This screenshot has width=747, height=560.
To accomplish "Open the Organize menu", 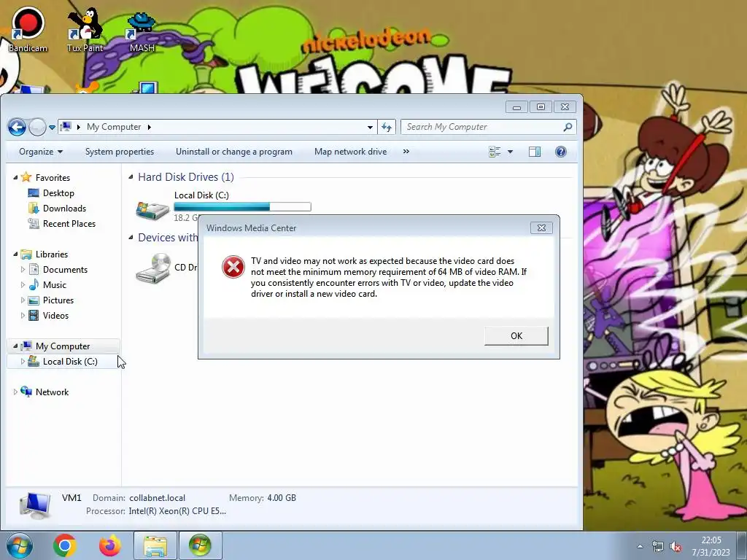I will 41,152.
